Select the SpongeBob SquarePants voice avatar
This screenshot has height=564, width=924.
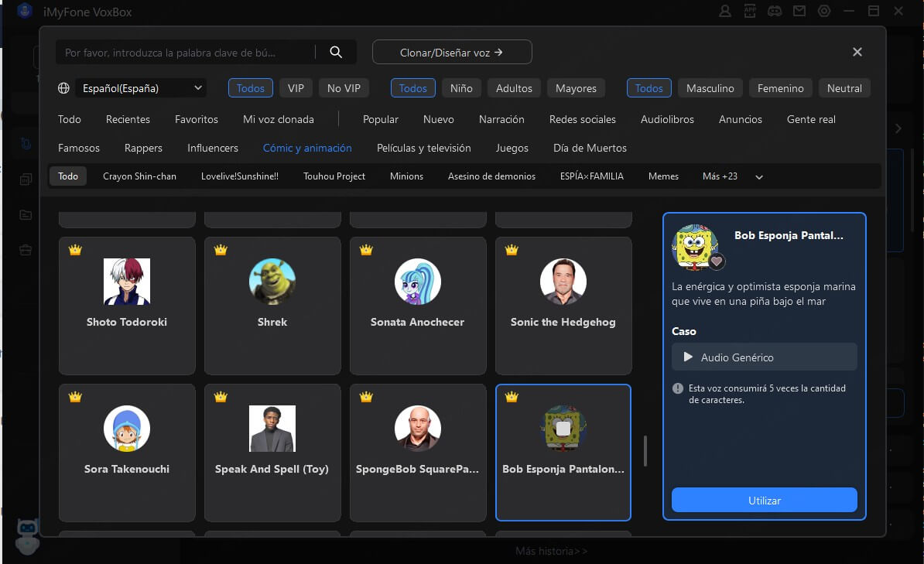[418, 429]
